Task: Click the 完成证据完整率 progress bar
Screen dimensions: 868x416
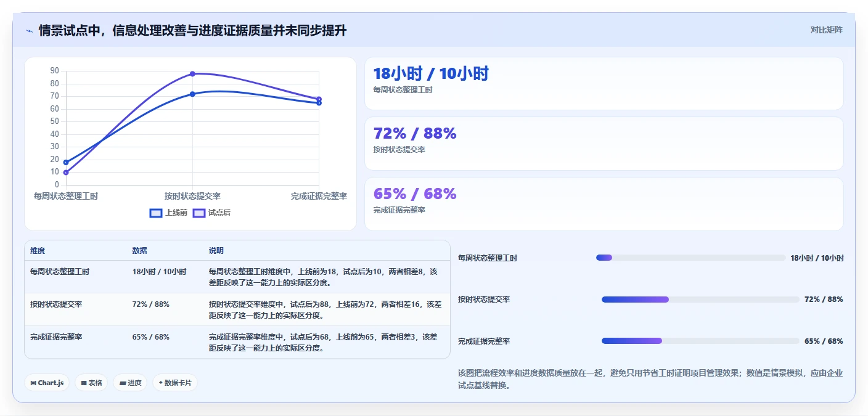Action: (700, 341)
